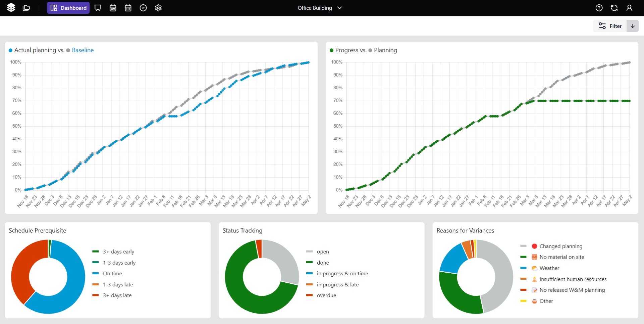Image resolution: width=644 pixels, height=324 pixels.
Task: Open the projects folder icon
Action: [26, 8]
